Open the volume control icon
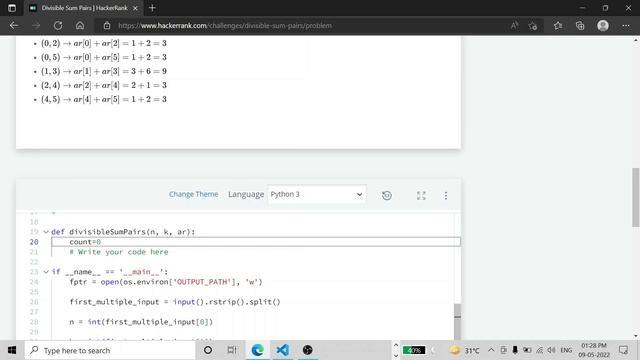 click(x=551, y=350)
